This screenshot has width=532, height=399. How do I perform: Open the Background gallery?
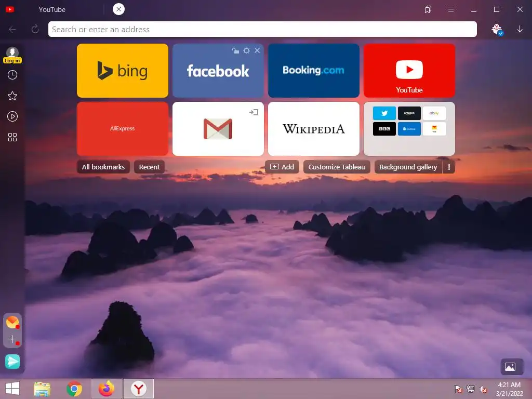pyautogui.click(x=408, y=167)
